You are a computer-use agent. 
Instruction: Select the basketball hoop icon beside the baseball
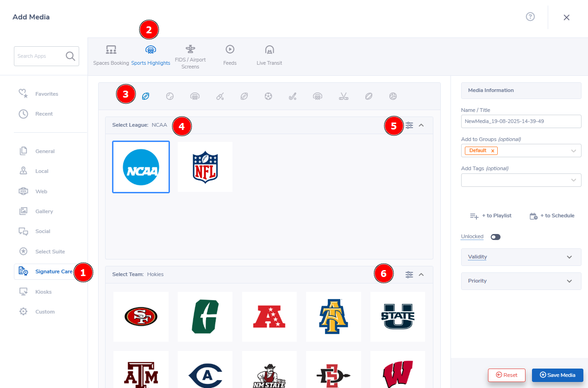point(195,96)
